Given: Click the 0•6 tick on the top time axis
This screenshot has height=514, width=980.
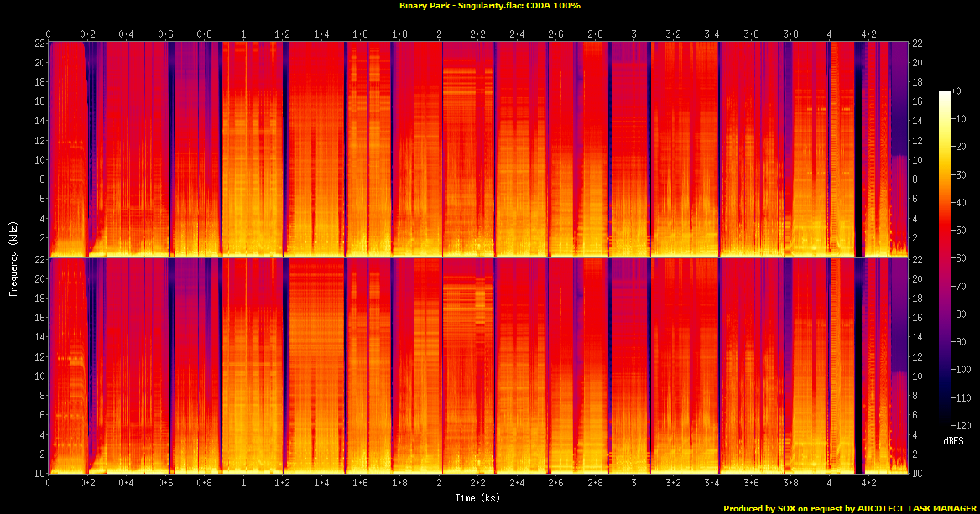Looking at the screenshot, I should pyautogui.click(x=165, y=34).
